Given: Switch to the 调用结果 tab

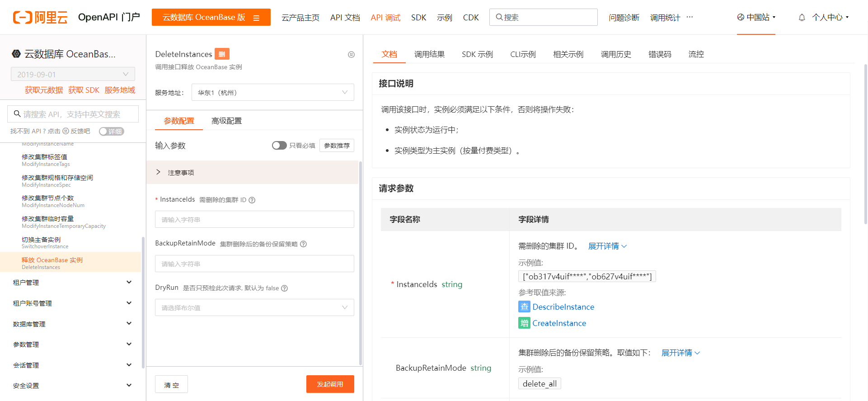Looking at the screenshot, I should point(429,54).
